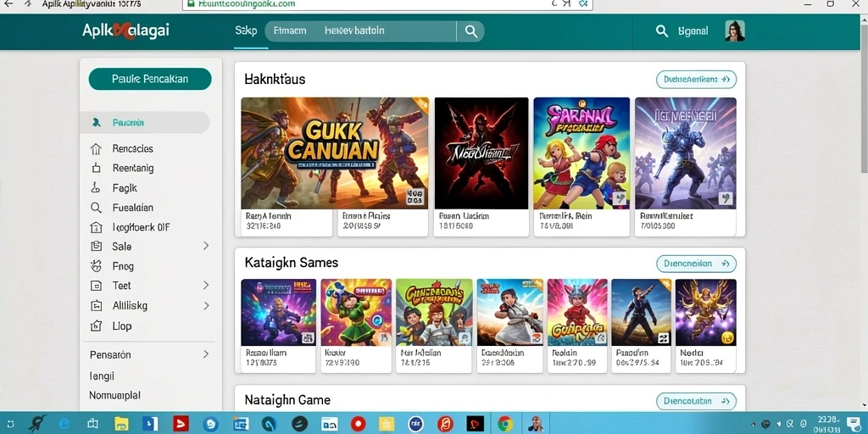Open the Llop sidebar icon
The height and width of the screenshot is (434, 868).
[96, 325]
